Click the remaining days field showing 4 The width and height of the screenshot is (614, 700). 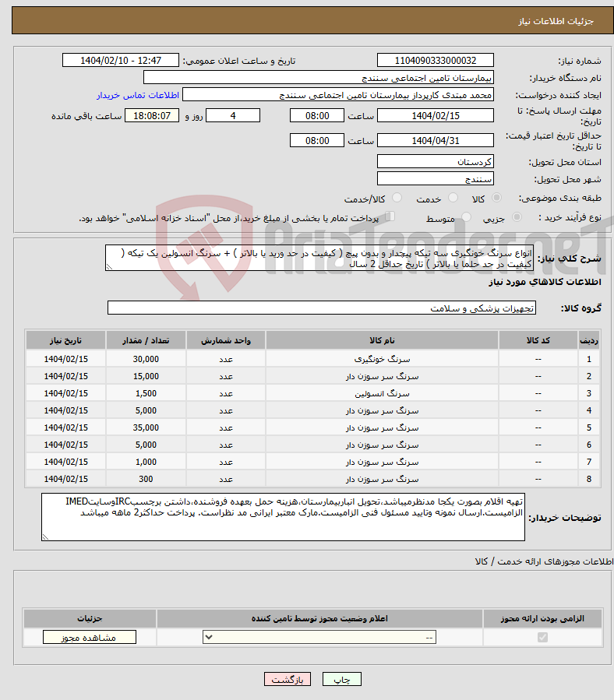[x=233, y=115]
